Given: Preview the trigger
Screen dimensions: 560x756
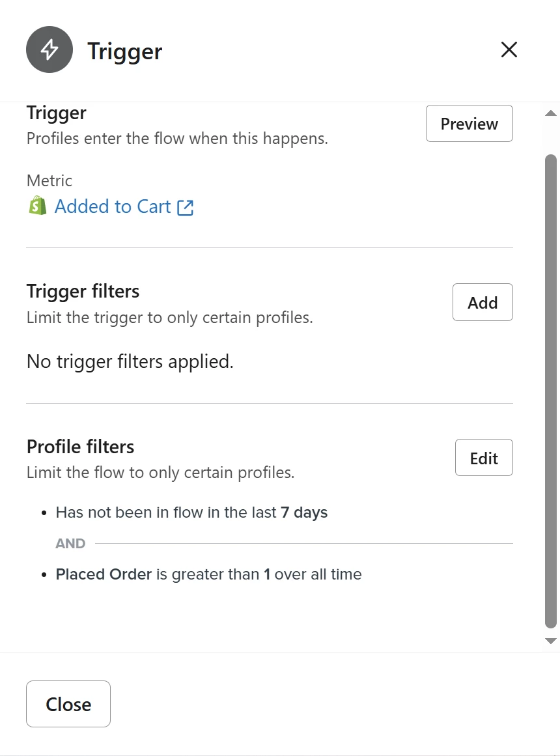Looking at the screenshot, I should (x=469, y=124).
